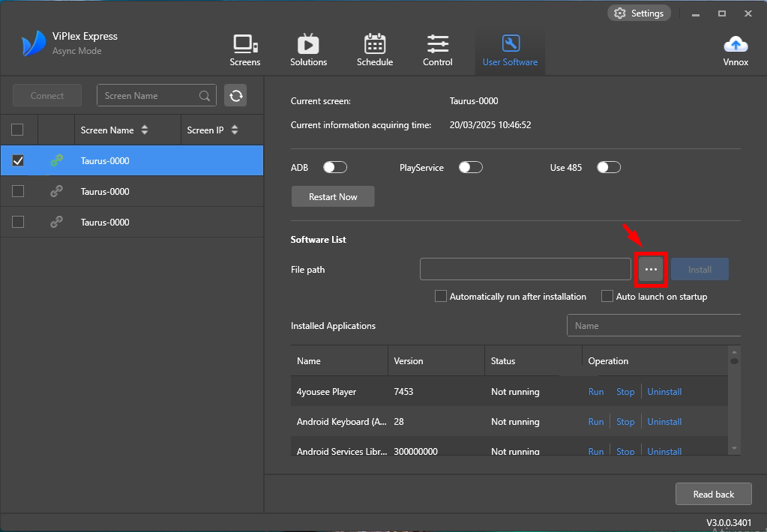767x532 pixels.
Task: Check the second Taurus-0000 checkbox
Action: (17, 191)
